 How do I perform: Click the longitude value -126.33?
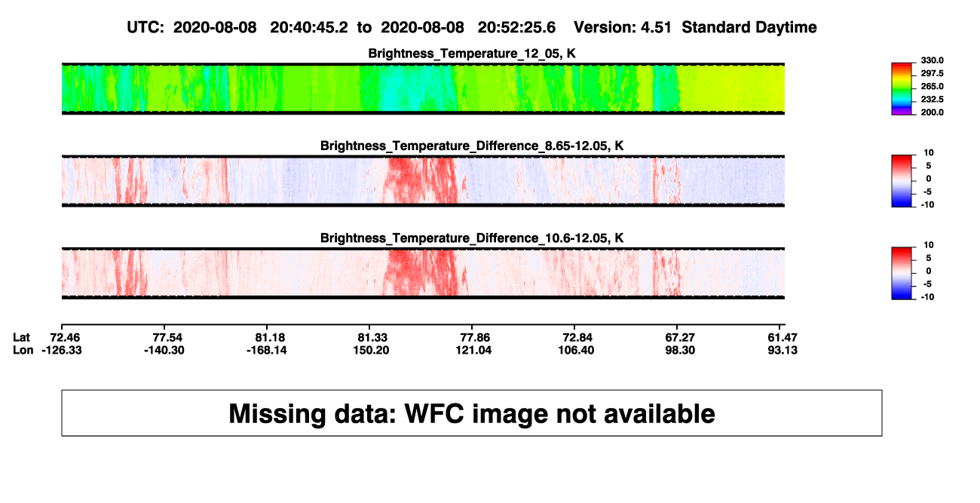click(62, 350)
